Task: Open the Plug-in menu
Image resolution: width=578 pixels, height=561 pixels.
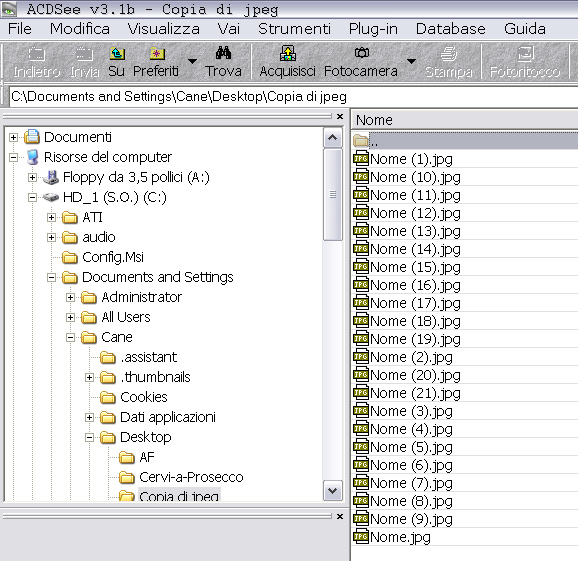Action: click(373, 29)
